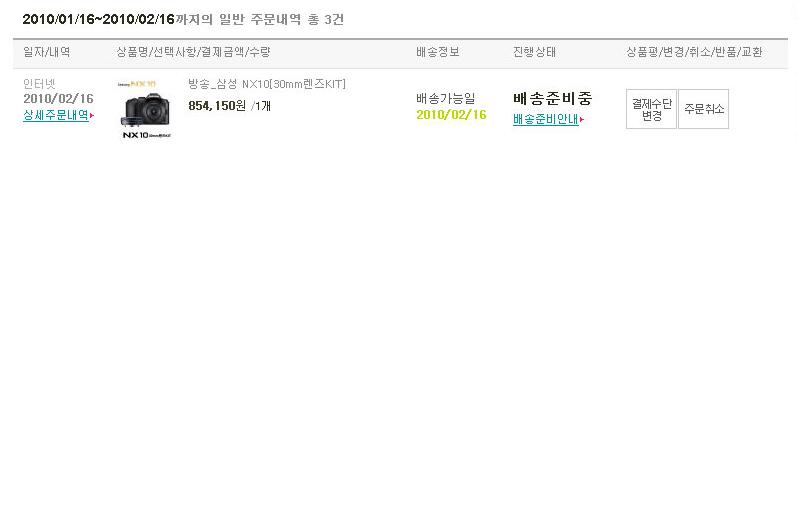Click the green delivery date 2010/02/16

(451, 115)
